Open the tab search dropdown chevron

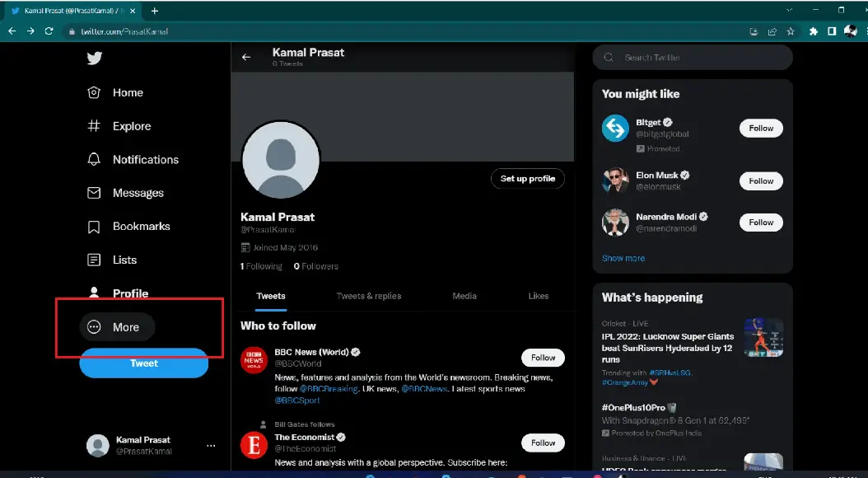click(x=790, y=9)
